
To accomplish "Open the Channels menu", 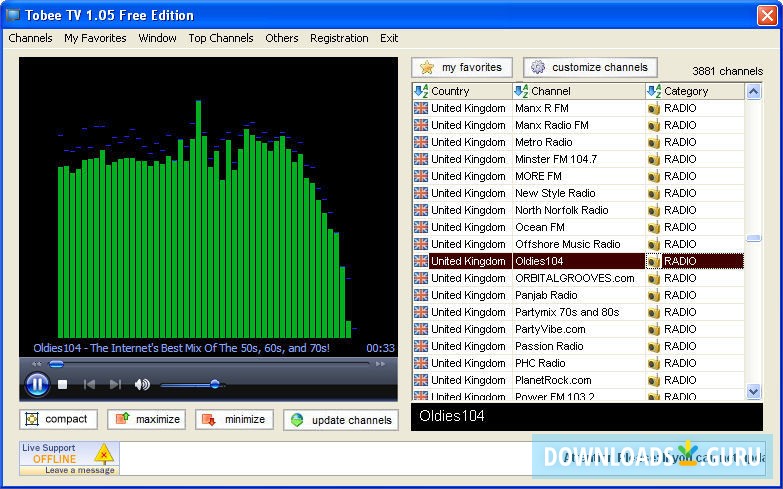I will pyautogui.click(x=30, y=38).
